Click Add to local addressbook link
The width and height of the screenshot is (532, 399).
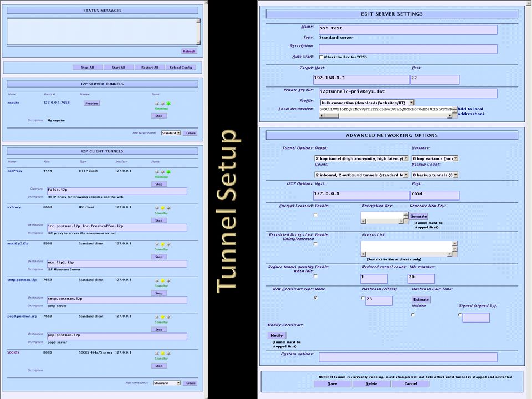point(471,111)
